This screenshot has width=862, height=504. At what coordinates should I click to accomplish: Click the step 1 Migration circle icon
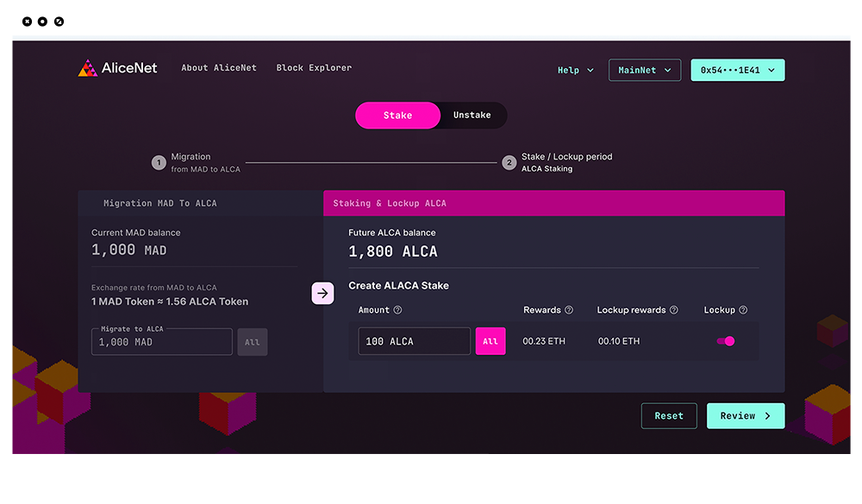159,163
